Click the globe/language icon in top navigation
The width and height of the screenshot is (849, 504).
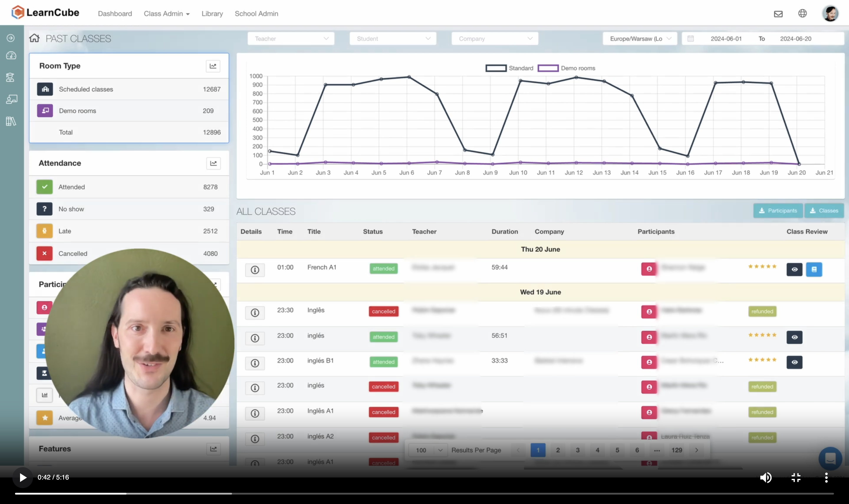(802, 13)
